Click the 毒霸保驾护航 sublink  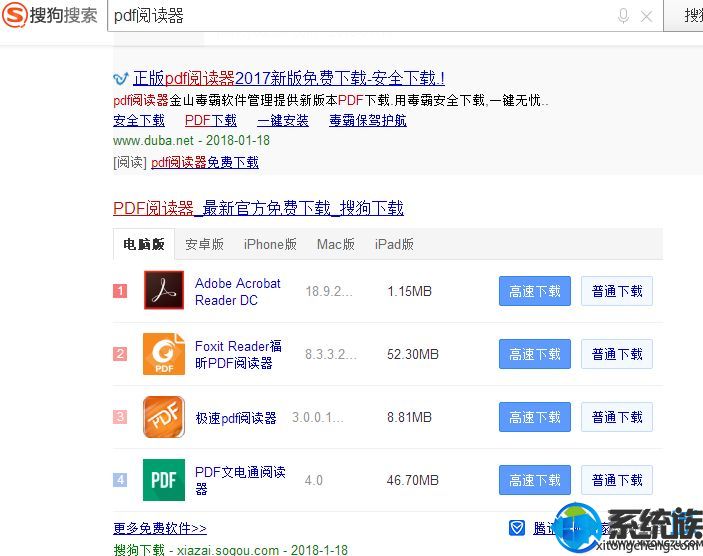coord(368,120)
